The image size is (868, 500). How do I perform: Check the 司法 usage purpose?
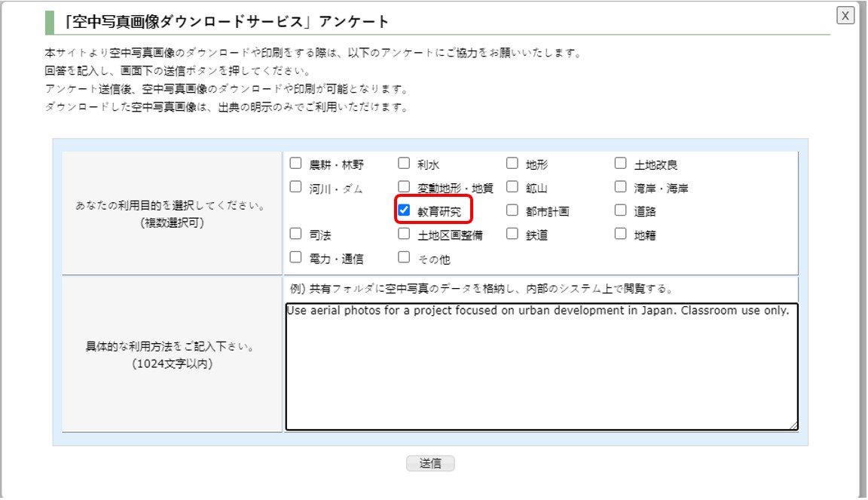[294, 235]
